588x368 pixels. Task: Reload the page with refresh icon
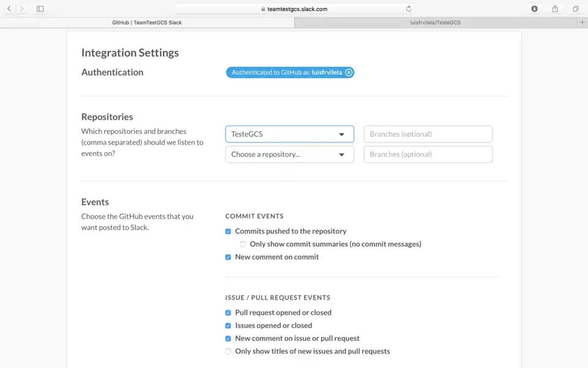(x=409, y=9)
